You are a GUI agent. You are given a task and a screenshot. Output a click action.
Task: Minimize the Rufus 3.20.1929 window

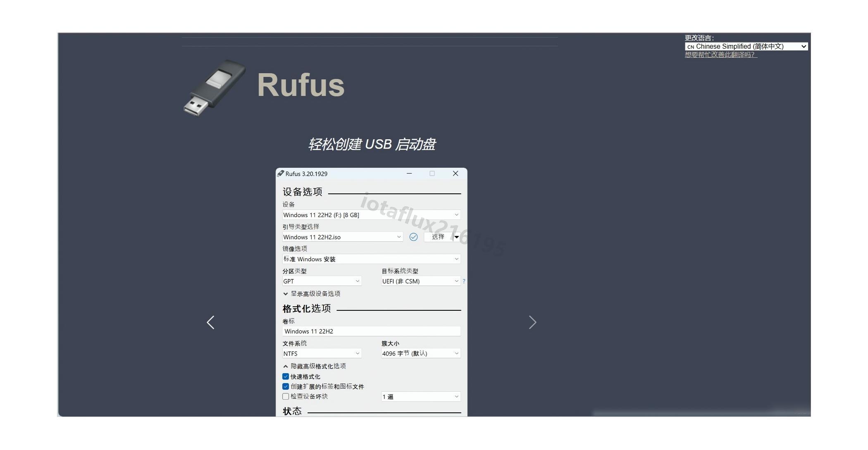(x=409, y=174)
